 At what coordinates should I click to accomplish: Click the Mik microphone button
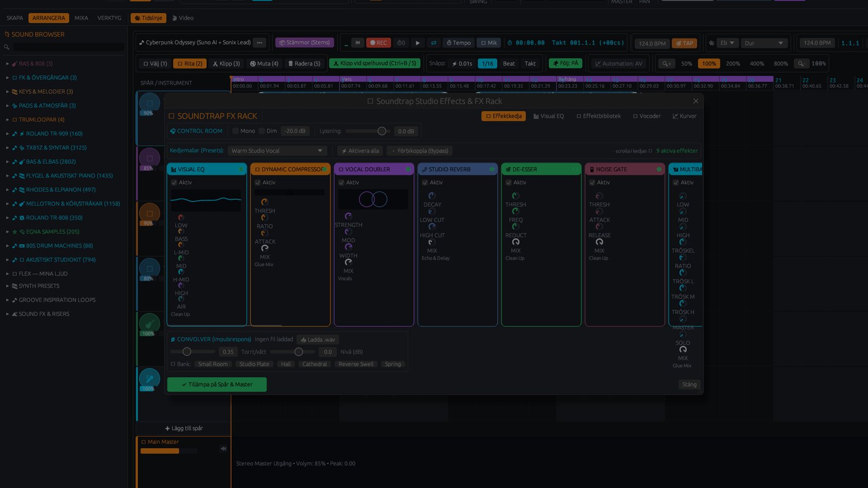(489, 43)
